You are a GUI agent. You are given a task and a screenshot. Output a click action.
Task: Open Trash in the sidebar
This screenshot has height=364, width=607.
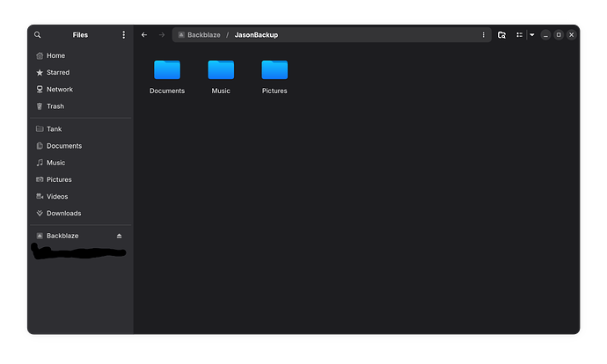(x=81, y=106)
